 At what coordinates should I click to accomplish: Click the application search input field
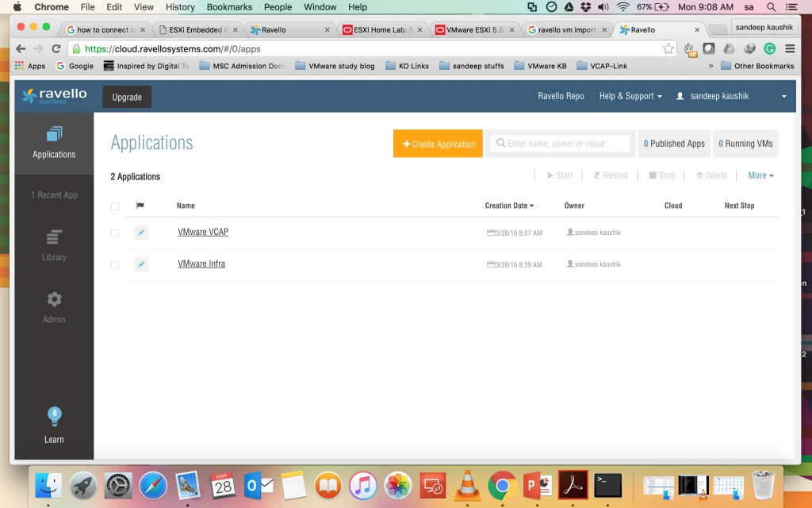pos(561,144)
